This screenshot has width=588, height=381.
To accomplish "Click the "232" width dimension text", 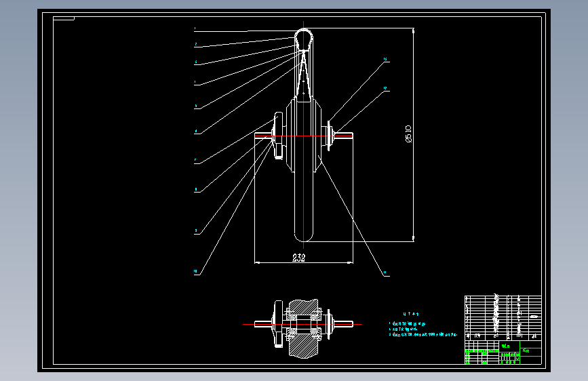I will point(299,258).
